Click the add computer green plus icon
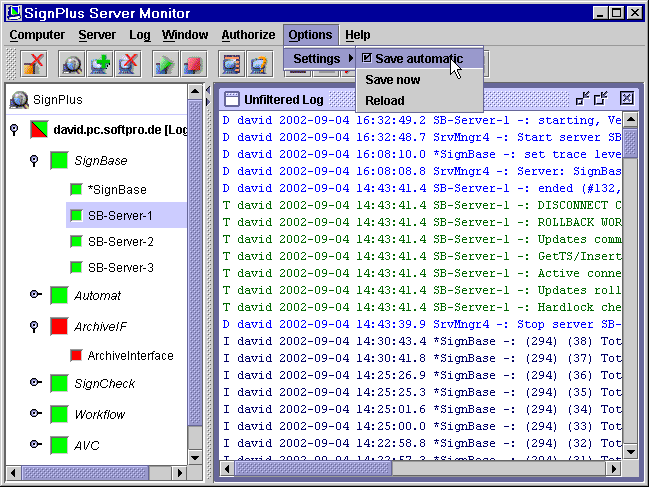Image resolution: width=649 pixels, height=487 pixels. click(x=100, y=65)
